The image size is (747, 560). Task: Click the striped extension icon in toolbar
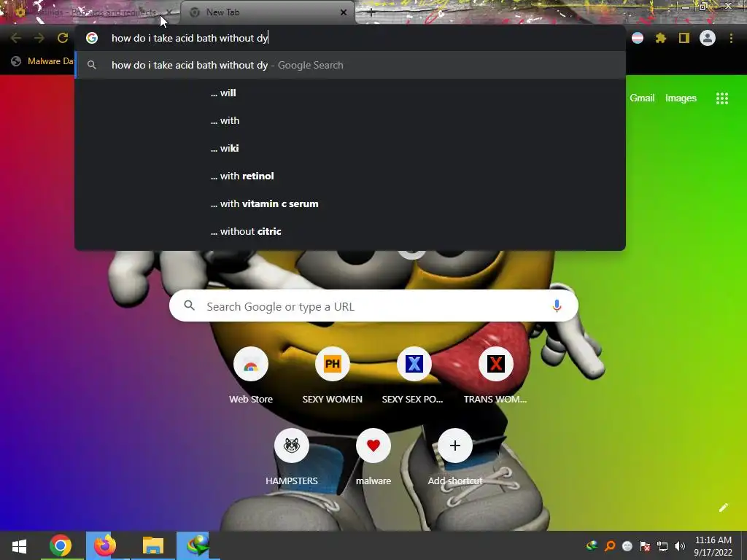pos(638,38)
